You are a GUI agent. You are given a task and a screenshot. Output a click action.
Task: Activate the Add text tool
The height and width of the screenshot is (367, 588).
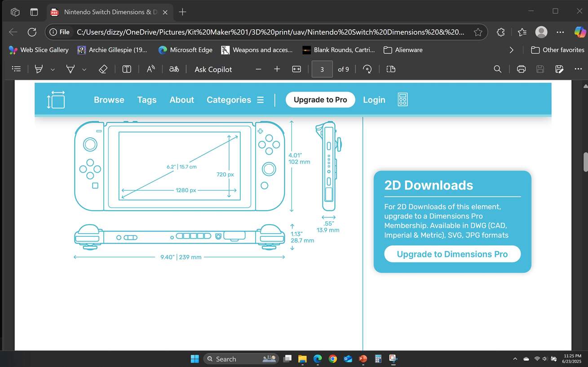pyautogui.click(x=127, y=69)
